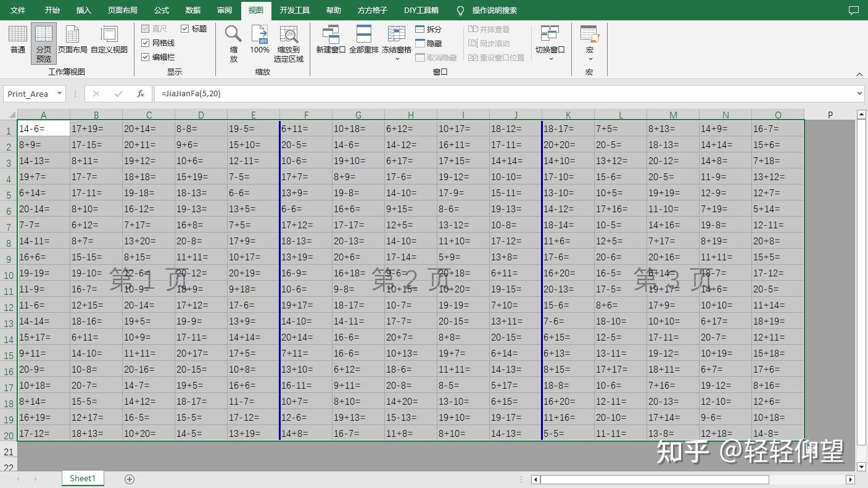The image size is (868, 488).
Task: Expand the formula bar
Action: (x=860, y=94)
